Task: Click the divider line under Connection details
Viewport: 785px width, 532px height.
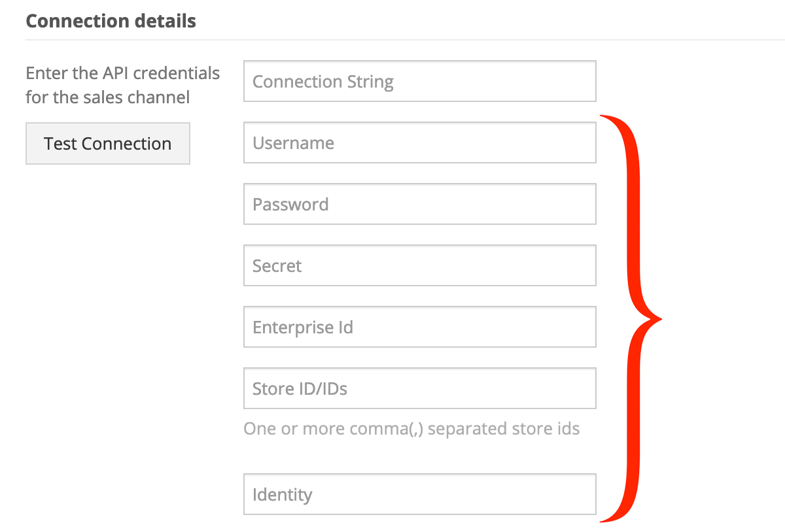Action: (x=405, y=40)
